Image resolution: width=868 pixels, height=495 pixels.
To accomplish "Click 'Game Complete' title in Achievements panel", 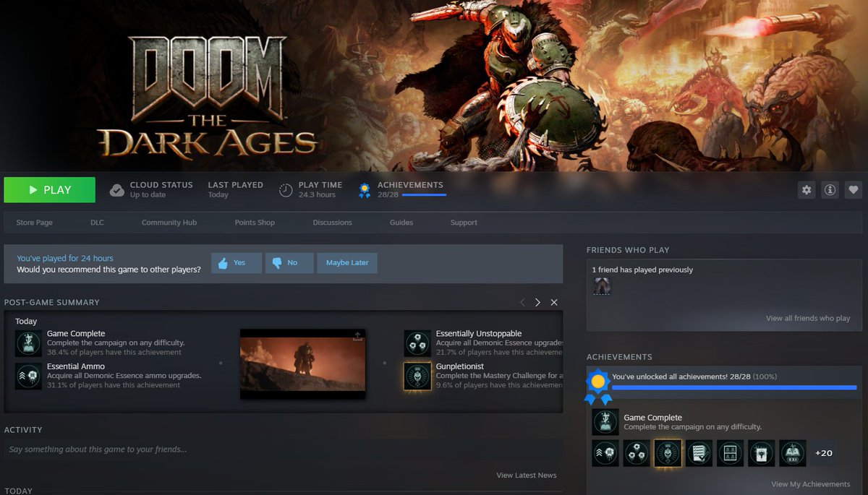I will coord(653,418).
